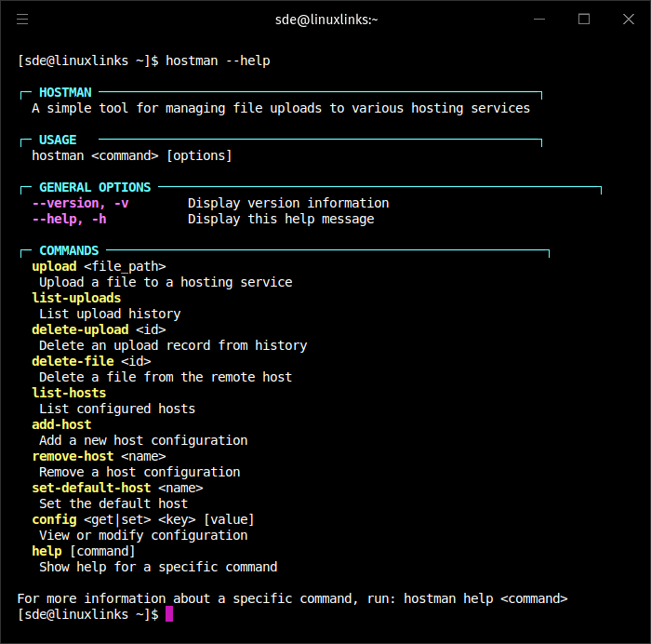Click Delete a file from the remote host
The height and width of the screenshot is (644, 651).
[x=166, y=377]
